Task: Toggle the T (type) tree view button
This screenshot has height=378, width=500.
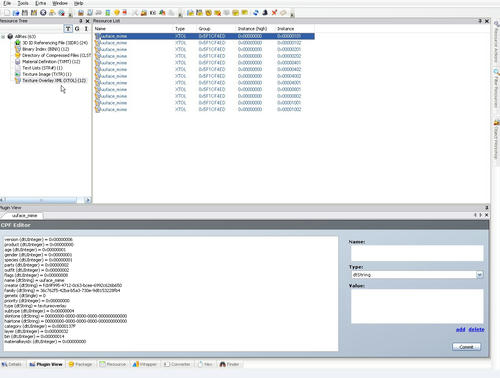Action: click(x=68, y=29)
